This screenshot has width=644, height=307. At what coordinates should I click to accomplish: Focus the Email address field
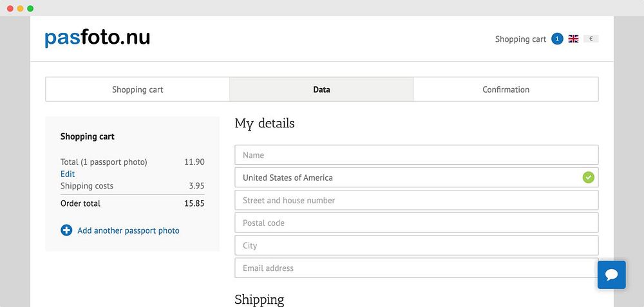pos(416,268)
